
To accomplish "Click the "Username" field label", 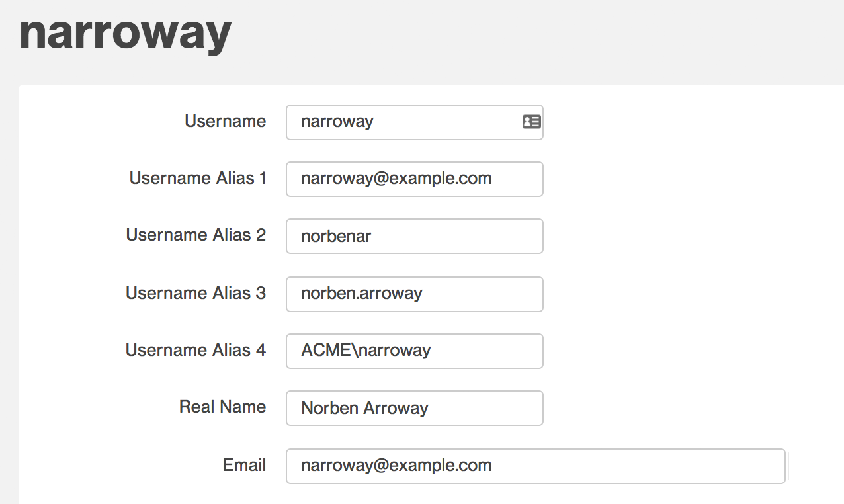I will 225,122.
